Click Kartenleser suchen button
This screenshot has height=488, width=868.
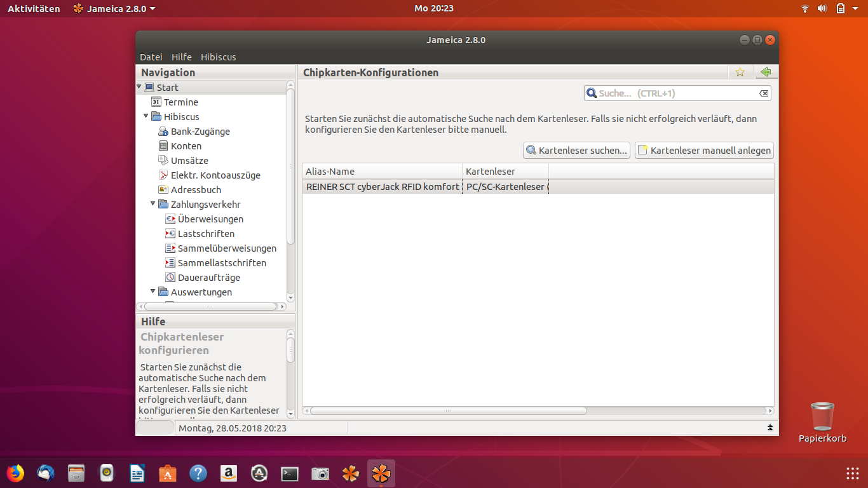tap(576, 151)
